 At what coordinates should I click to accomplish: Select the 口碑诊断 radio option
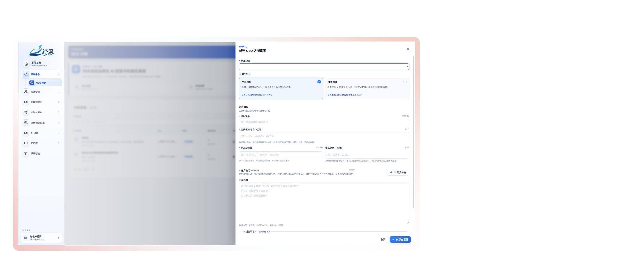(405, 82)
